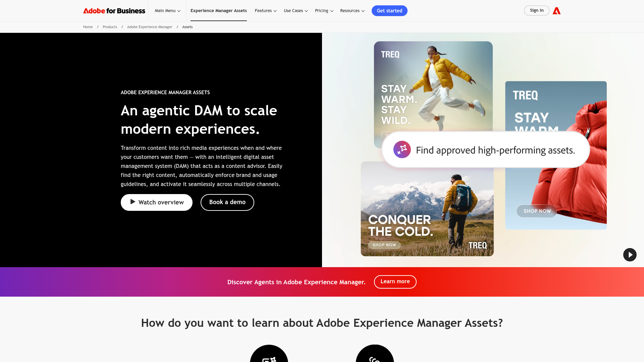Click the An agentic DAM headline
Screen dimensions: 644x362
coord(199,120)
